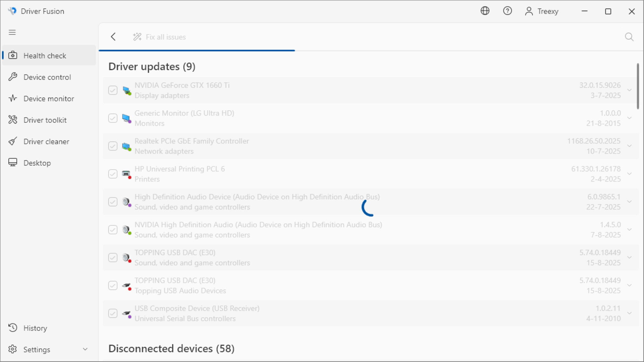Toggle the HP Universal Printing PCL 6 checkbox

(x=112, y=174)
